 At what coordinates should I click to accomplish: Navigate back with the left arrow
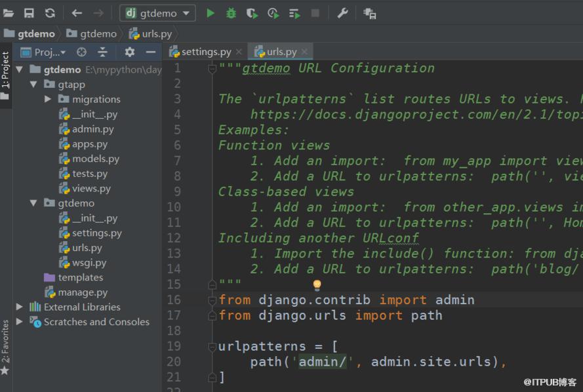coord(77,13)
